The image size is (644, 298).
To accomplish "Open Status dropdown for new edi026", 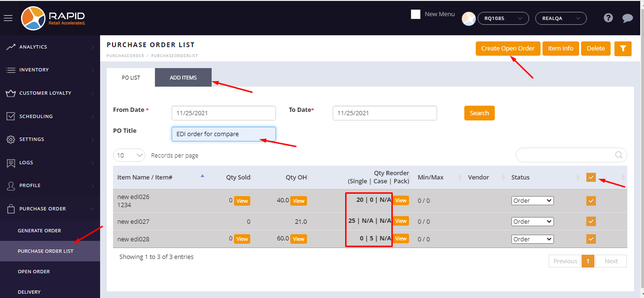I will pos(532,201).
